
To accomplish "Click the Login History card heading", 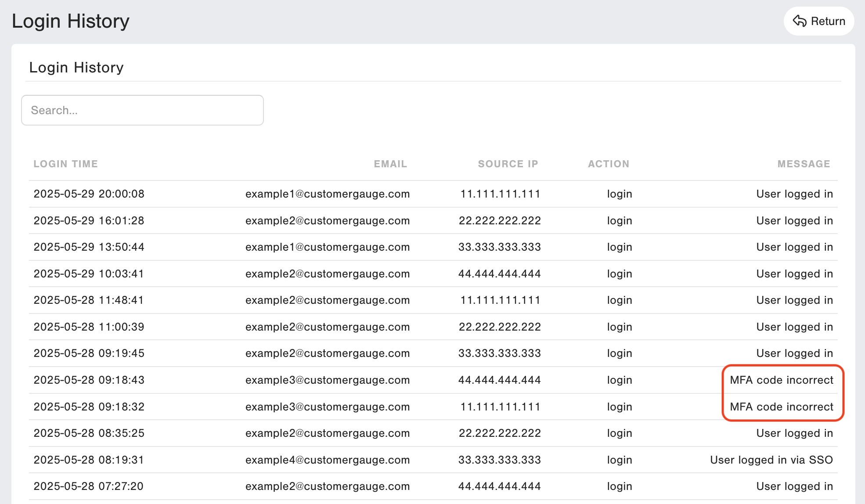I will (x=76, y=68).
